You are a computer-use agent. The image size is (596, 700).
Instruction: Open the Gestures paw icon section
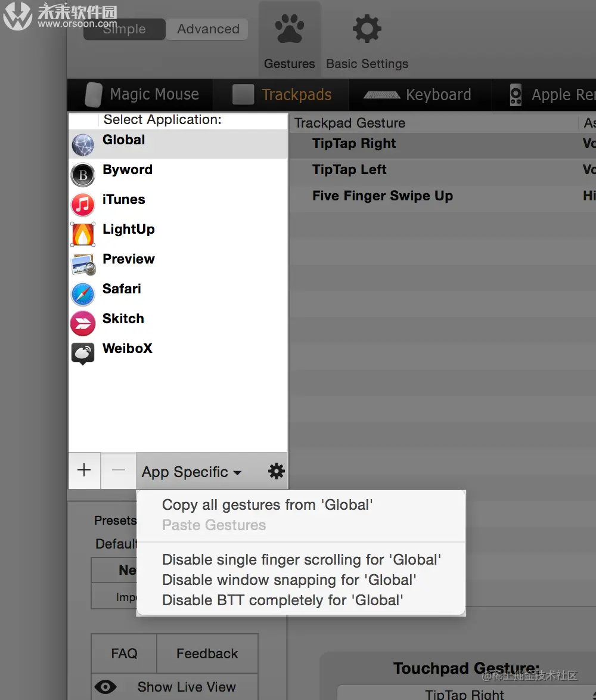pos(290,29)
